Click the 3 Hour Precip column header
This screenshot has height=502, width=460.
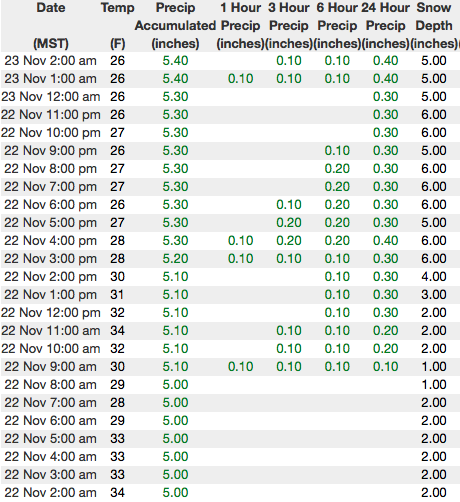[x=289, y=25]
